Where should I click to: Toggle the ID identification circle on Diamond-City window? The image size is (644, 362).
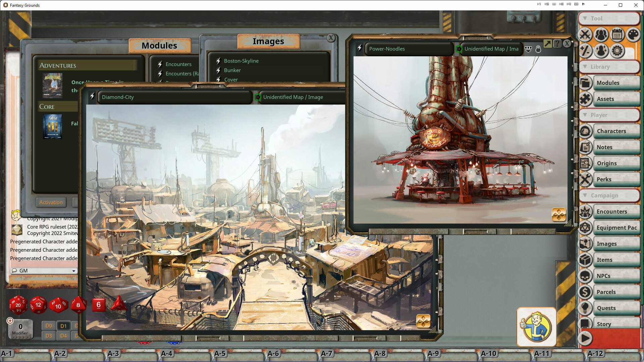click(257, 97)
